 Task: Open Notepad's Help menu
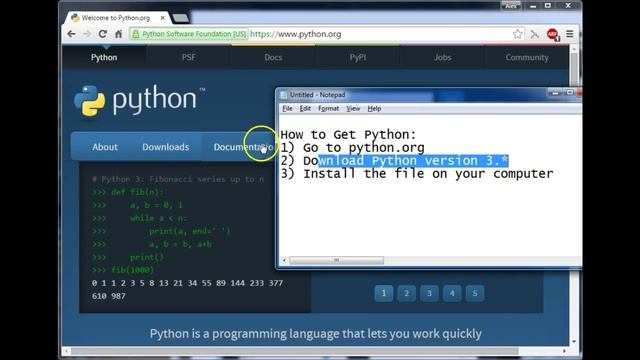[374, 109]
